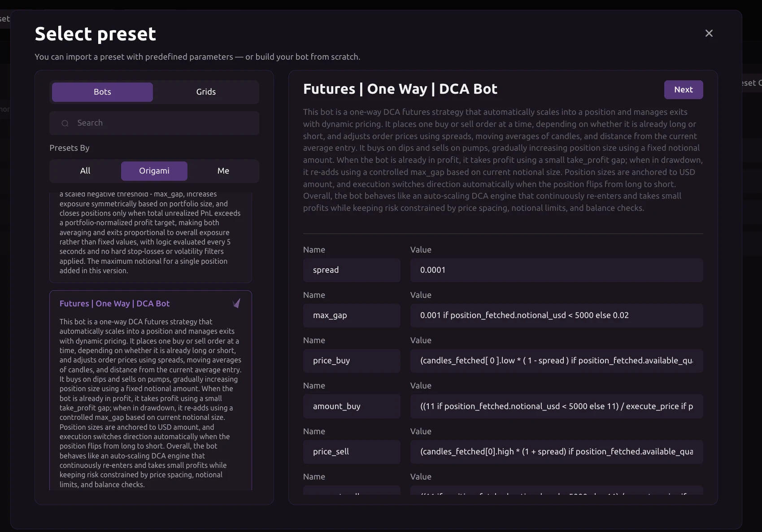Click the Next button
762x532 pixels.
pyautogui.click(x=684, y=90)
